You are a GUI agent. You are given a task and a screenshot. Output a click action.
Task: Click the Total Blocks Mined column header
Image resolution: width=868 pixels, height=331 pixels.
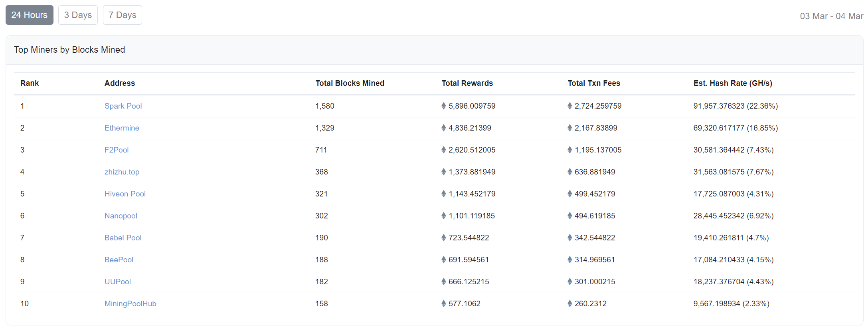[350, 83]
